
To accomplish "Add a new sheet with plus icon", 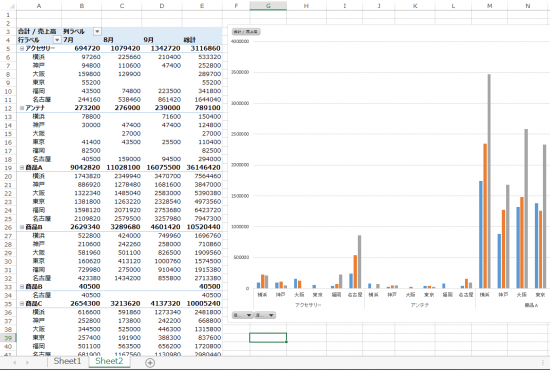I will tap(150, 362).
